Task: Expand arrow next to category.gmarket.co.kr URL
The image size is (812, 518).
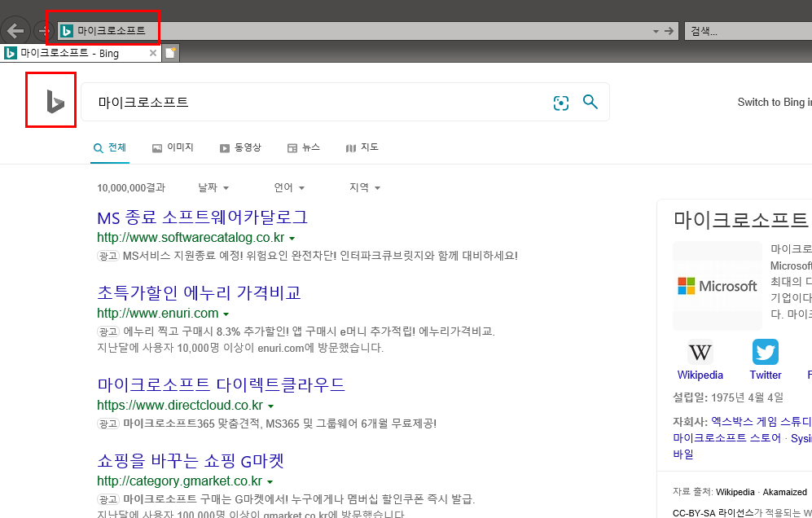Action: 270,482
